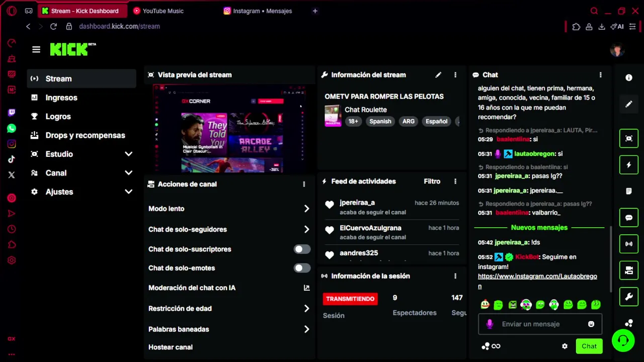The width and height of the screenshot is (644, 362).
Task: Click the browser address bar URL
Action: point(119,26)
